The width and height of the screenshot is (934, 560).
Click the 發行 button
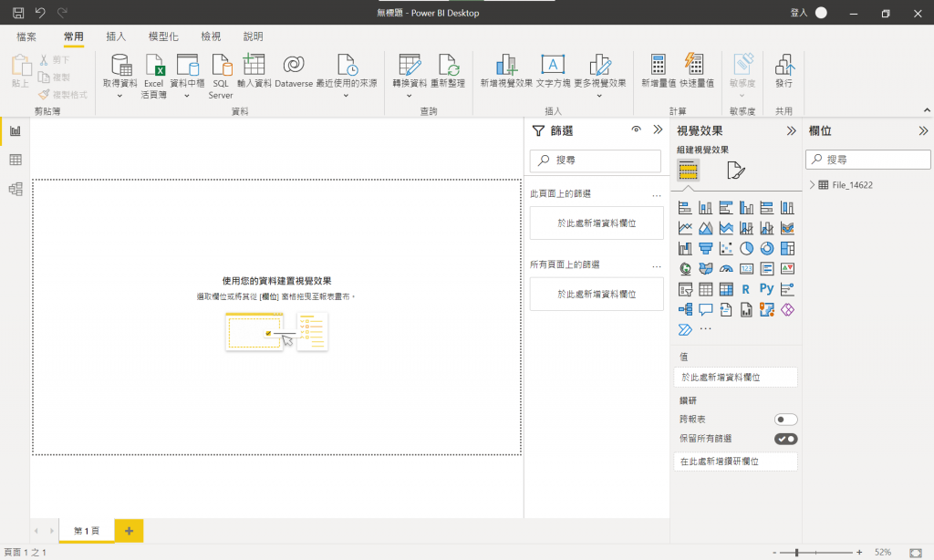coord(784,70)
